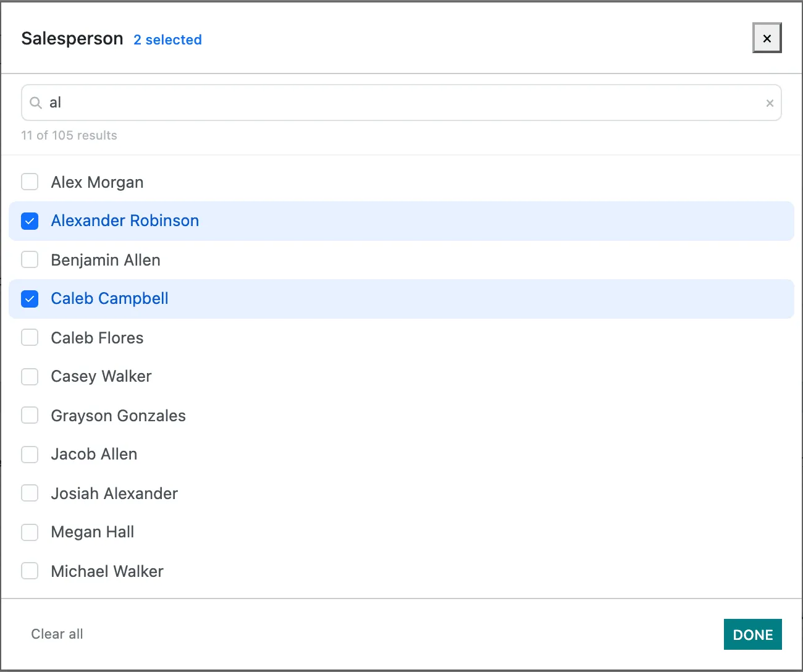Click the name Grayson Gonzales
The height and width of the screenshot is (672, 803).
pyautogui.click(x=118, y=416)
